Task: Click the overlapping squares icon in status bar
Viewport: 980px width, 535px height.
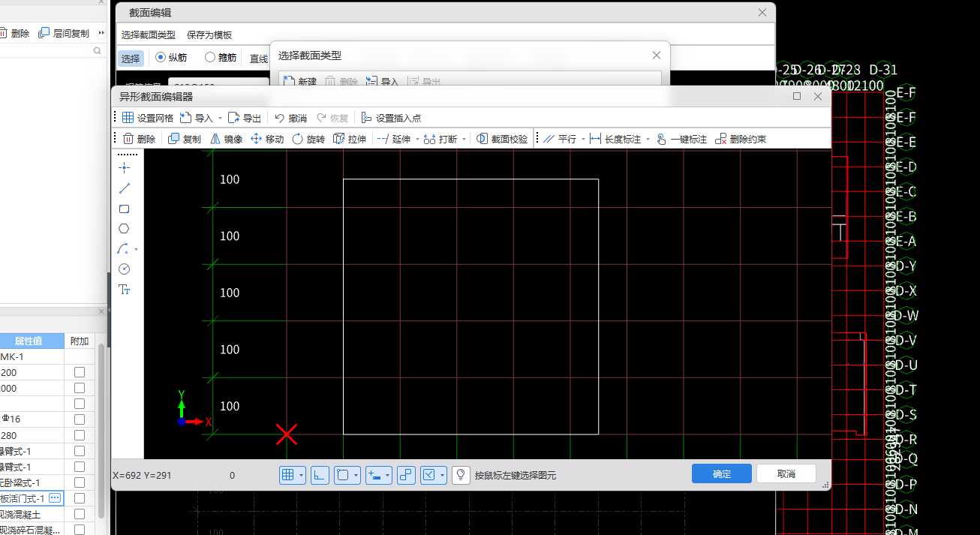Action: [406, 475]
